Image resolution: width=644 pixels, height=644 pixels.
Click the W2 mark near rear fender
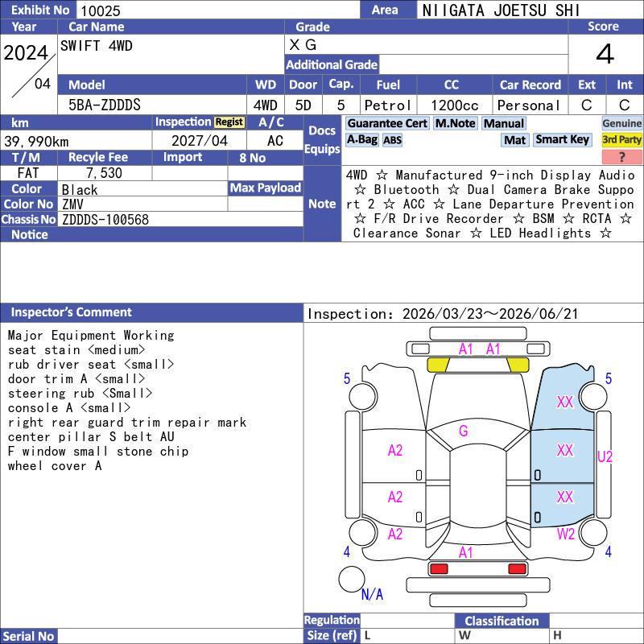pyautogui.click(x=566, y=534)
